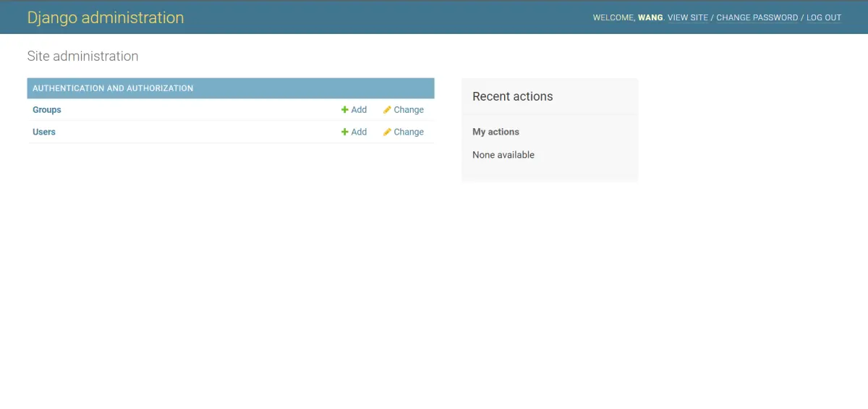
Task: Log out of the admin
Action: tap(824, 17)
